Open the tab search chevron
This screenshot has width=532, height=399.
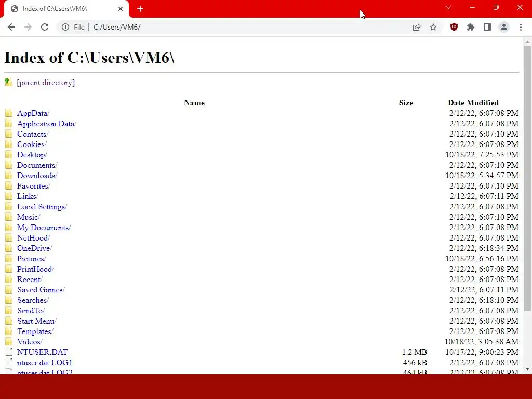click(x=448, y=7)
